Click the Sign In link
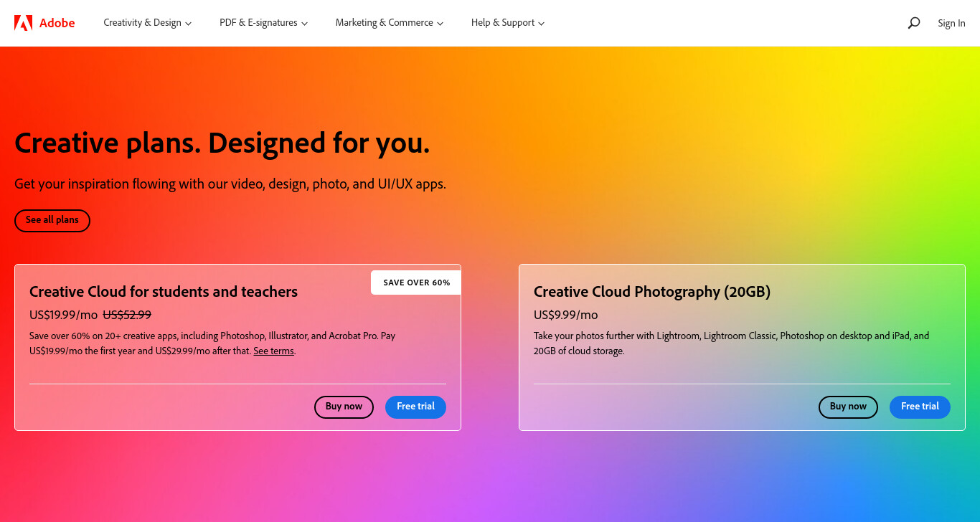This screenshot has width=980, height=522. (x=951, y=23)
